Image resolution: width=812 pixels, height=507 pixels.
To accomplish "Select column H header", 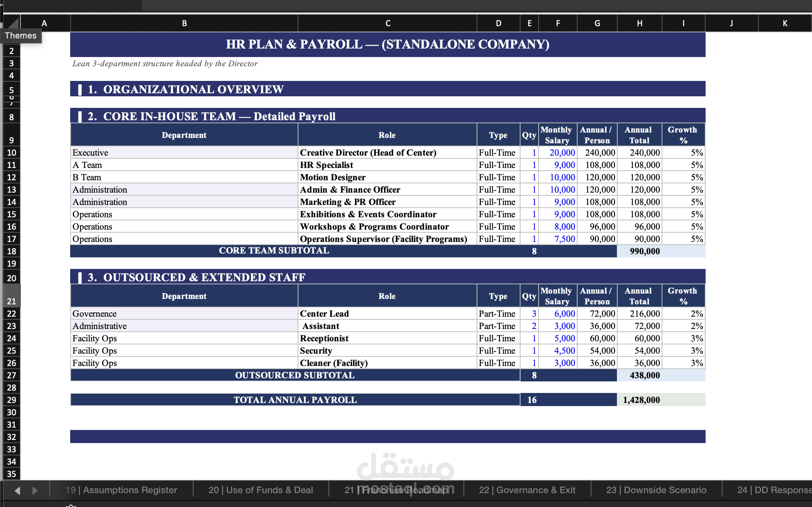I will pyautogui.click(x=640, y=23).
